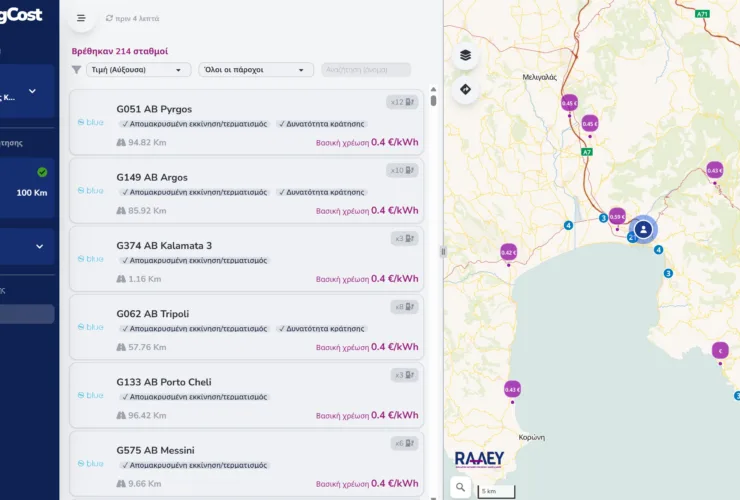Click the user location marker on map
Image resolution: width=740 pixels, height=500 pixels.
pyautogui.click(x=644, y=229)
